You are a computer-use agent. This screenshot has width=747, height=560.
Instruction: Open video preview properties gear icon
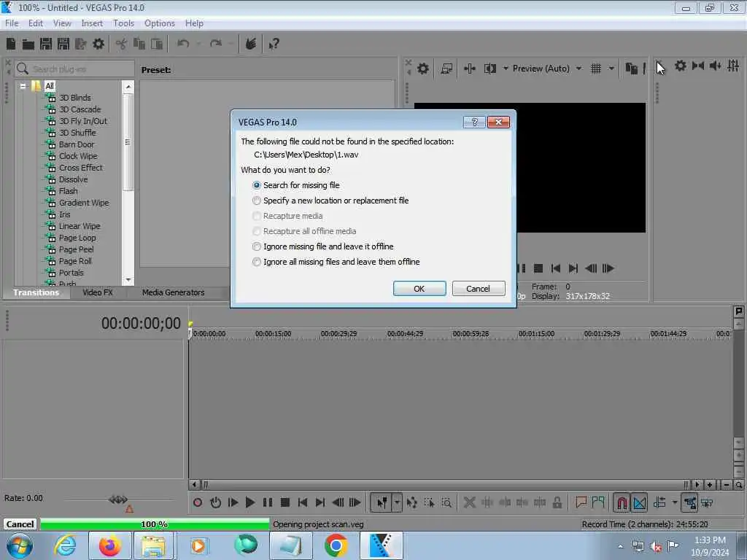(422, 69)
